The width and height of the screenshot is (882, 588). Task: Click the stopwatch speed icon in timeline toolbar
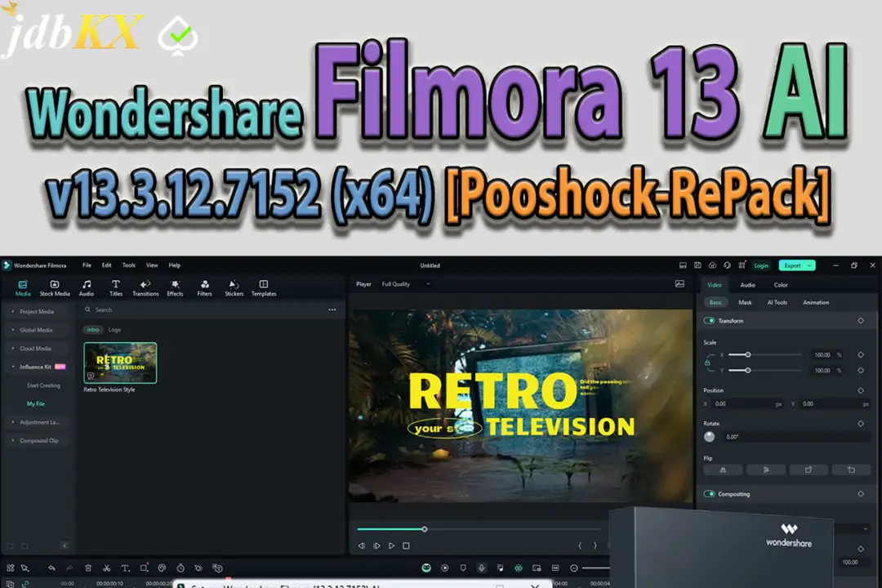click(x=180, y=568)
